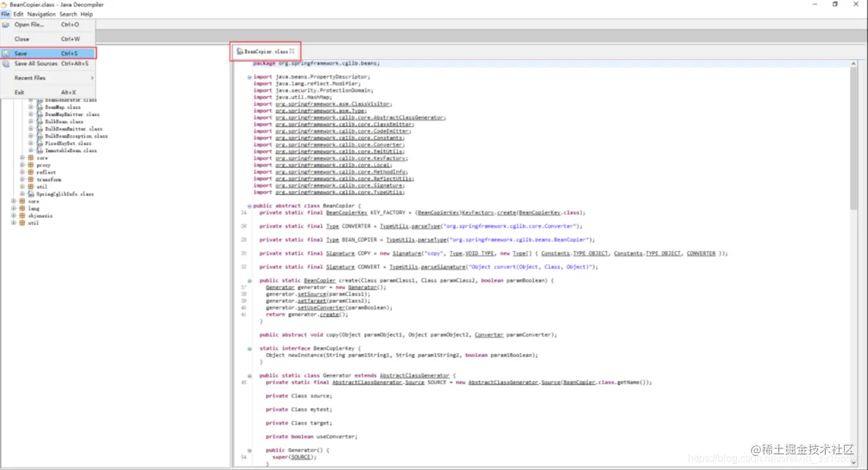Expand the transform package node

click(22, 180)
